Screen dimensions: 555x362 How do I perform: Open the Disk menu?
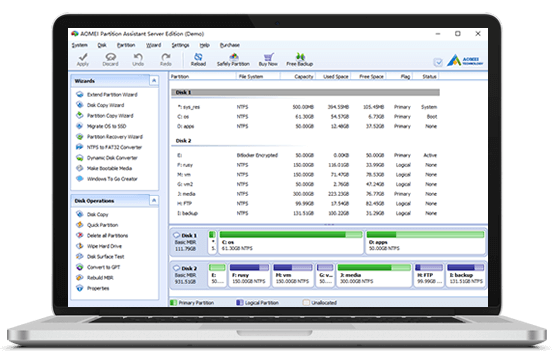pos(102,45)
